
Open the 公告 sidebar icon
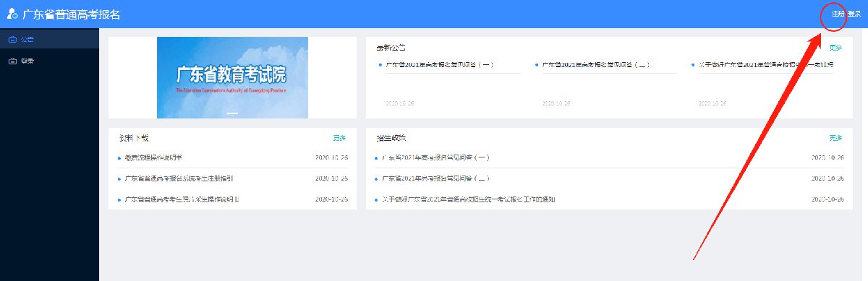tap(12, 39)
